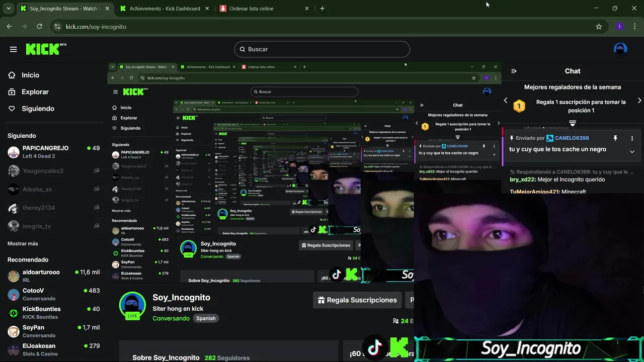Go forward in browser history

click(x=24, y=27)
